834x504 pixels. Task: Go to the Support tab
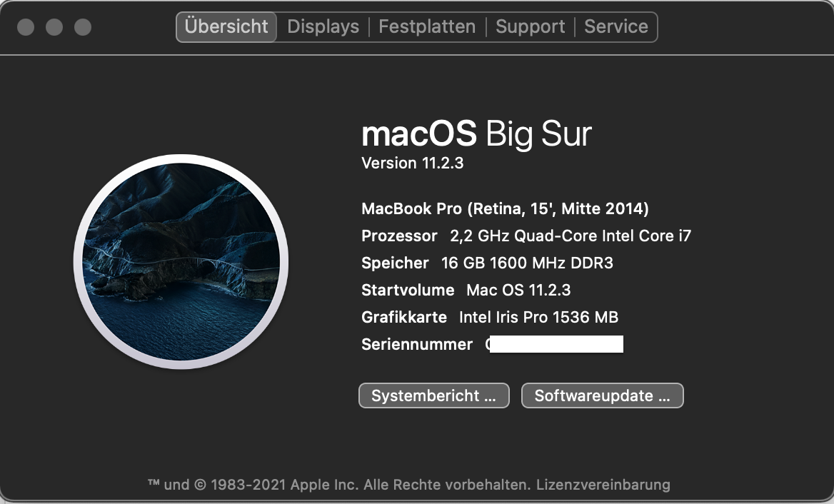tap(530, 27)
